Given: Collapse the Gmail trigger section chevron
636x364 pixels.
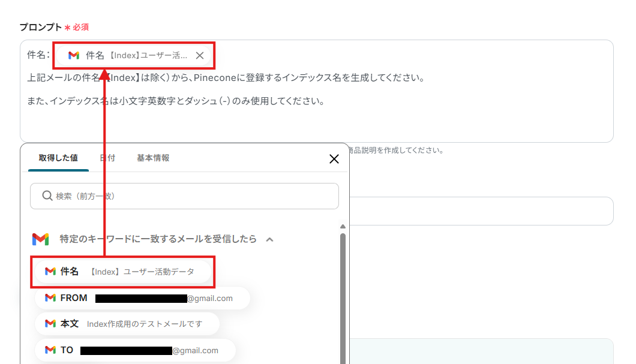Looking at the screenshot, I should [x=270, y=239].
